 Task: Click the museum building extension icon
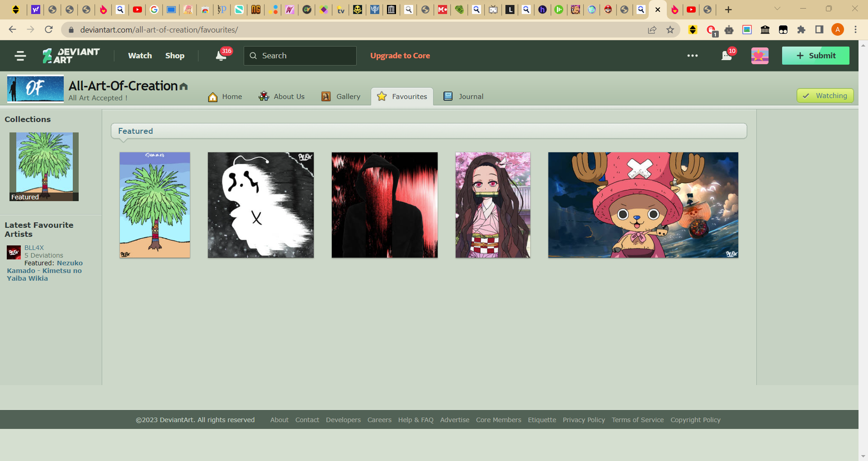tap(765, 30)
